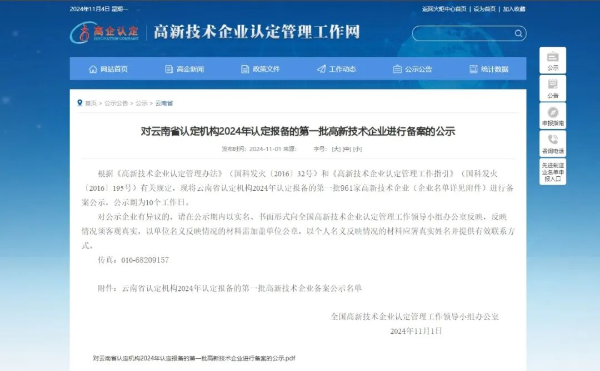The image size is (600, 371).
Task: Set the font size to 中
Action: [347, 149]
